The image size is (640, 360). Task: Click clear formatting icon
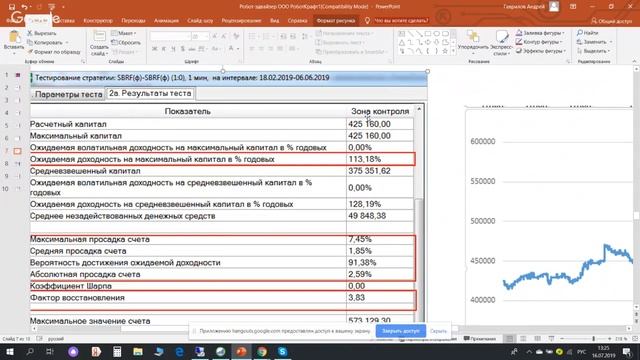(x=236, y=37)
